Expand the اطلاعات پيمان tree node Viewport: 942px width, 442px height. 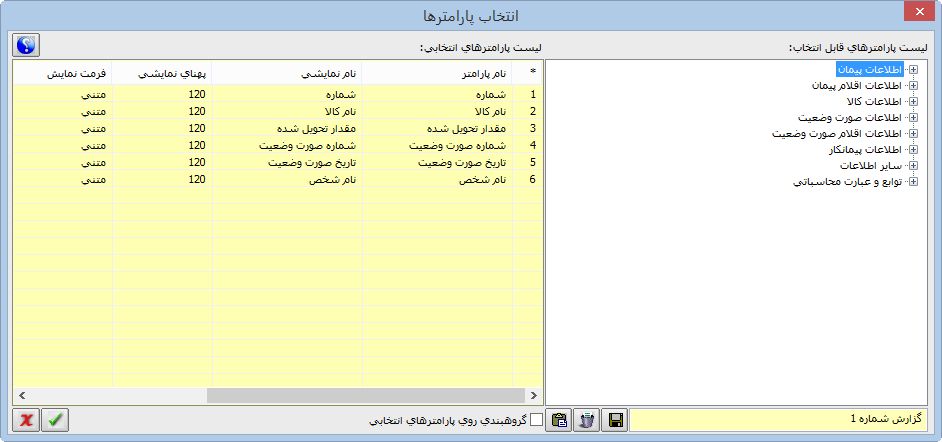pos(914,70)
